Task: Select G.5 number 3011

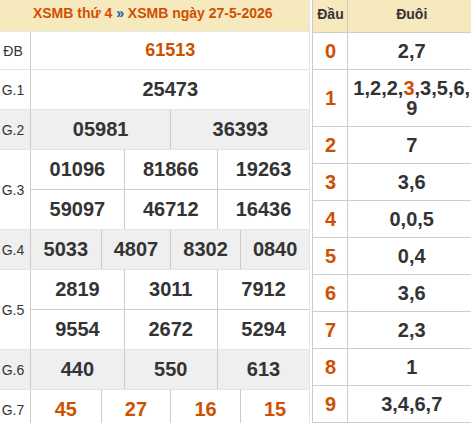Action: tap(170, 289)
